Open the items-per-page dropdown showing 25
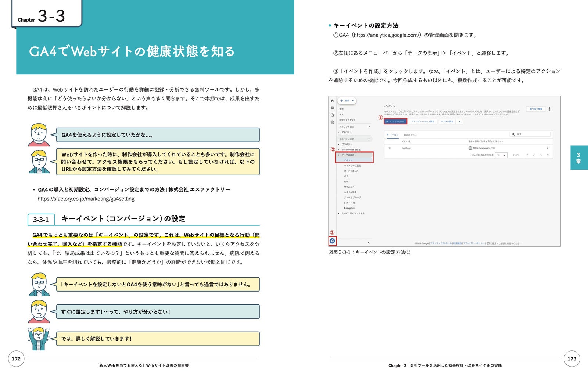This screenshot has width=588, height=378. point(501,155)
